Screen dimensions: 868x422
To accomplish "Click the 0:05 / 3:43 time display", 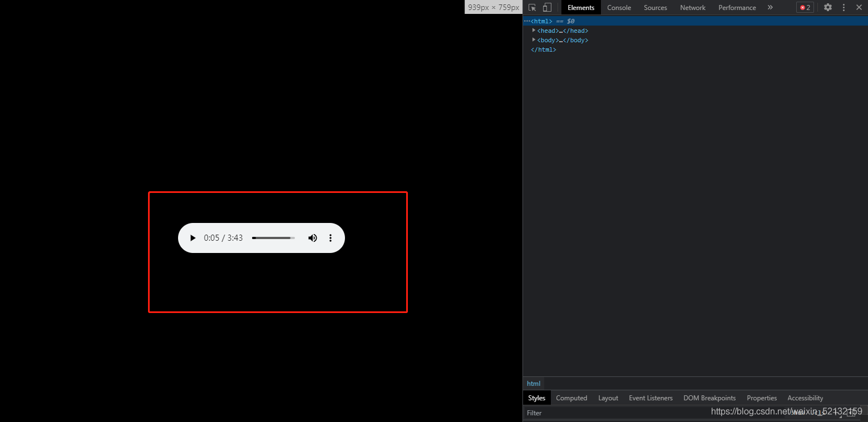I will (x=223, y=238).
